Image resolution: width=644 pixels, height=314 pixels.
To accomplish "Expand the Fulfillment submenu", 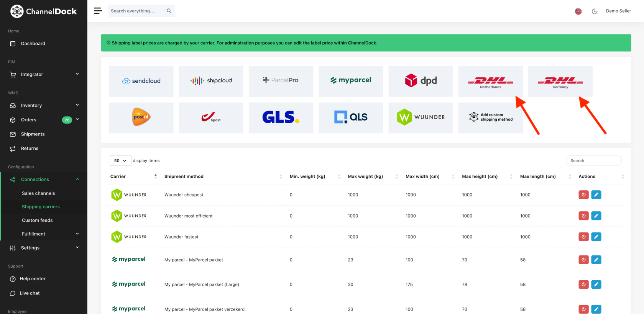I will [x=44, y=234].
